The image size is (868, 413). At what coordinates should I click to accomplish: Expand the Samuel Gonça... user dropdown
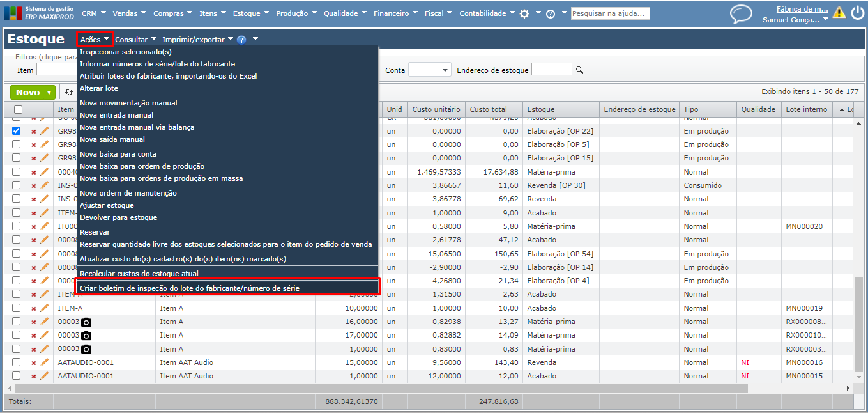pyautogui.click(x=826, y=20)
